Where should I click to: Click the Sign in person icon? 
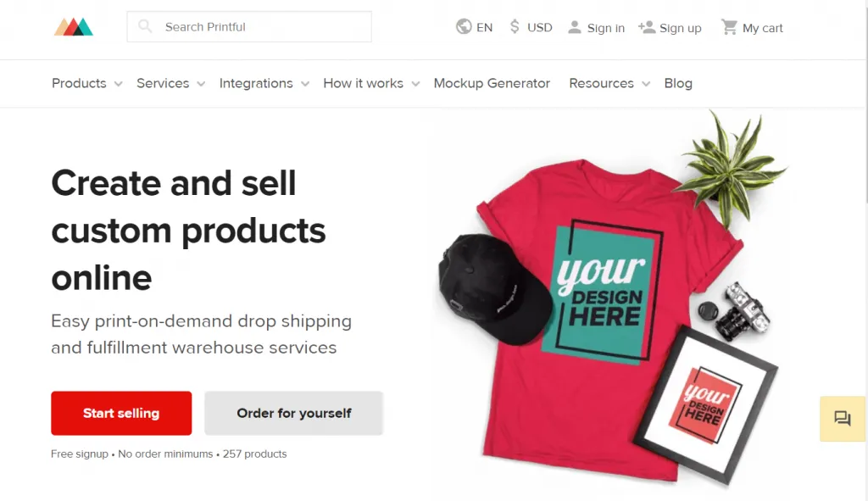pos(575,27)
